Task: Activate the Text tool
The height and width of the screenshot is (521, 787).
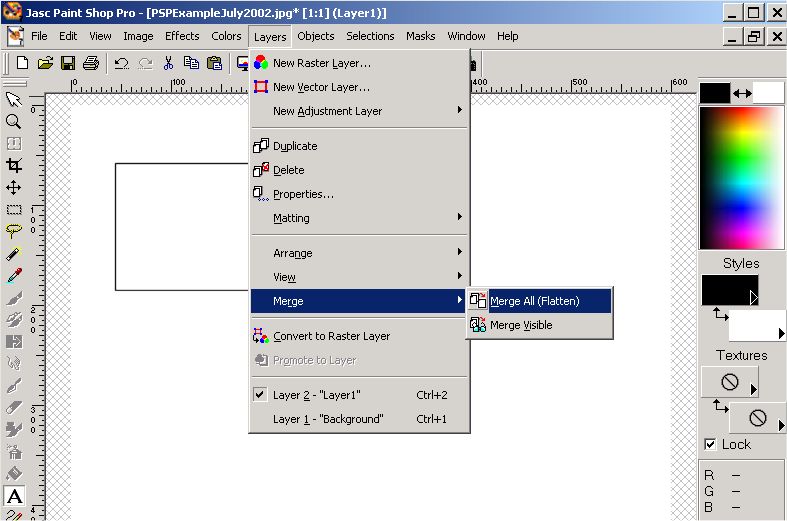Action: coord(14,496)
